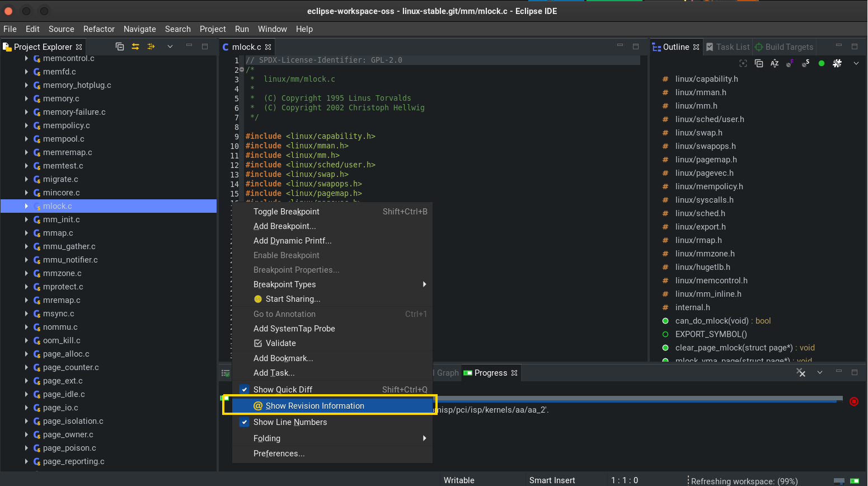Uncheck Show Quick Diff in context menu

[283, 390]
